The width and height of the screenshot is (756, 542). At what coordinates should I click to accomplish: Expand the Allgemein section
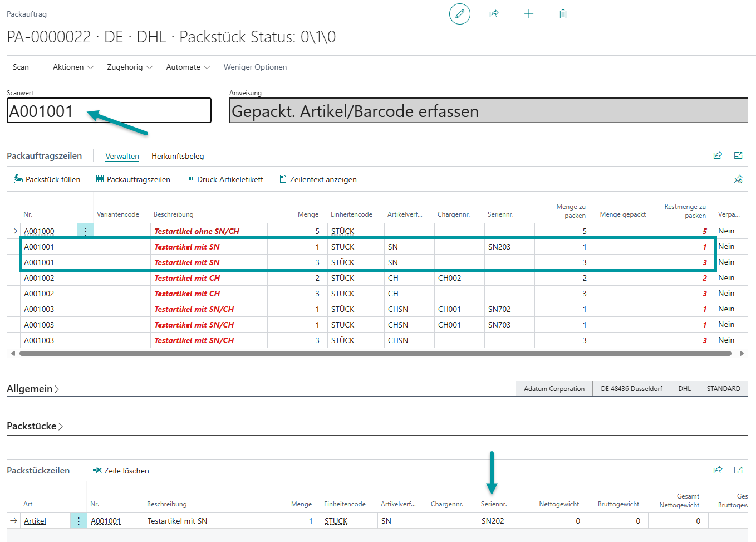click(33, 389)
